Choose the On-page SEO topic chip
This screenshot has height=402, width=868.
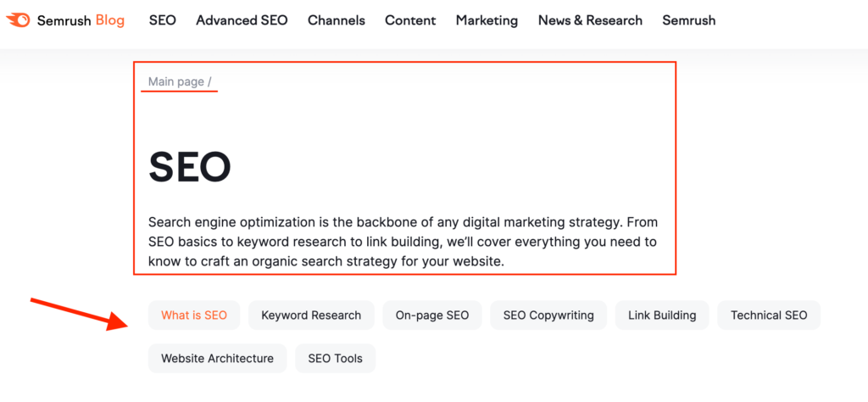pyautogui.click(x=432, y=315)
